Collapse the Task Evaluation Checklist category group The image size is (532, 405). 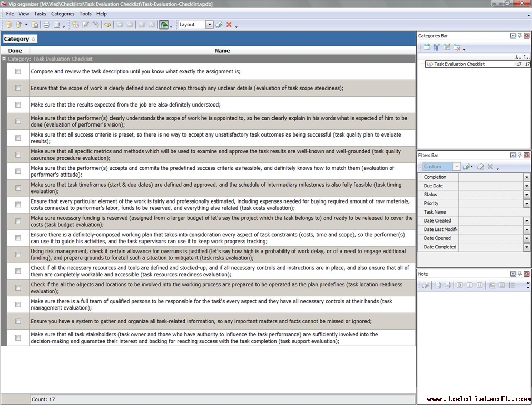click(4, 59)
